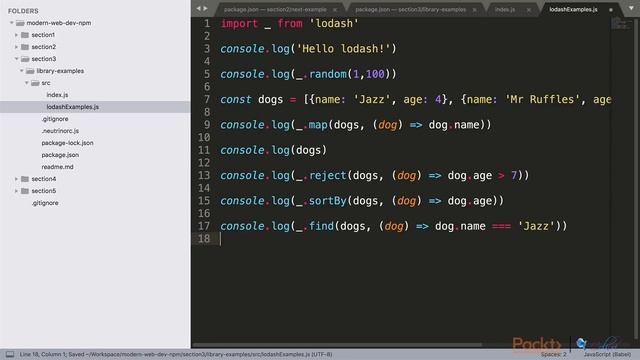Switch to the index.js tab
Image resolution: width=640 pixels, height=360 pixels.
tap(505, 9)
